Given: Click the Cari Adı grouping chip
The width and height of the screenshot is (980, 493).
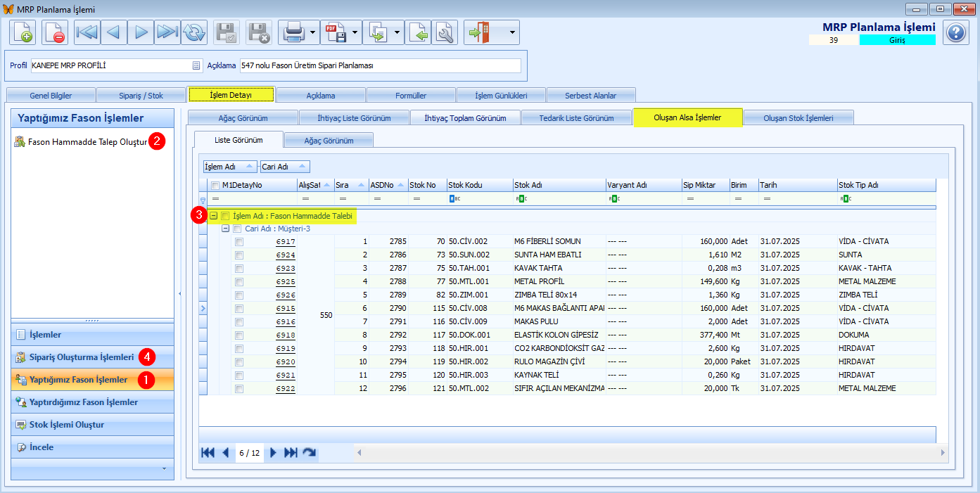Looking at the screenshot, I should (x=284, y=167).
